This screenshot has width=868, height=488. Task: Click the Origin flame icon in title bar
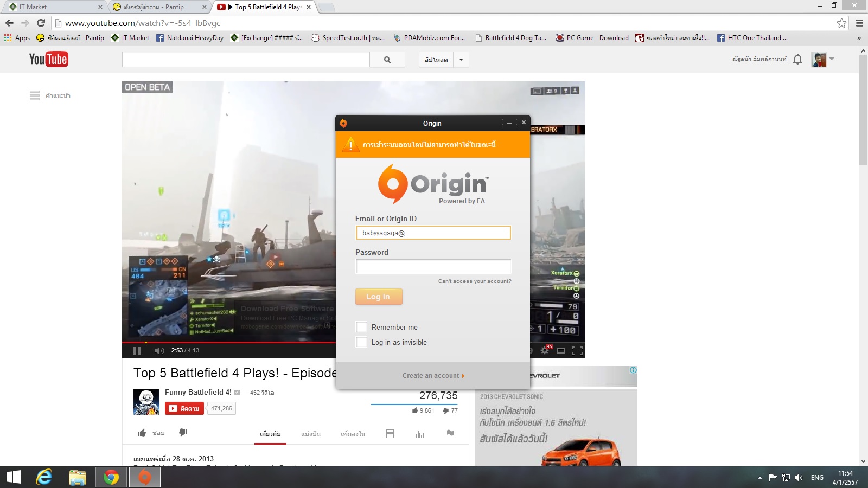tap(343, 123)
